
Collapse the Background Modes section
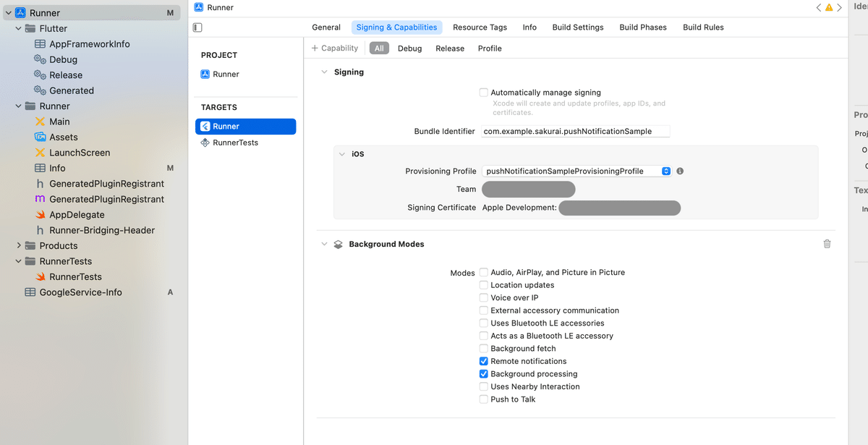pyautogui.click(x=324, y=245)
